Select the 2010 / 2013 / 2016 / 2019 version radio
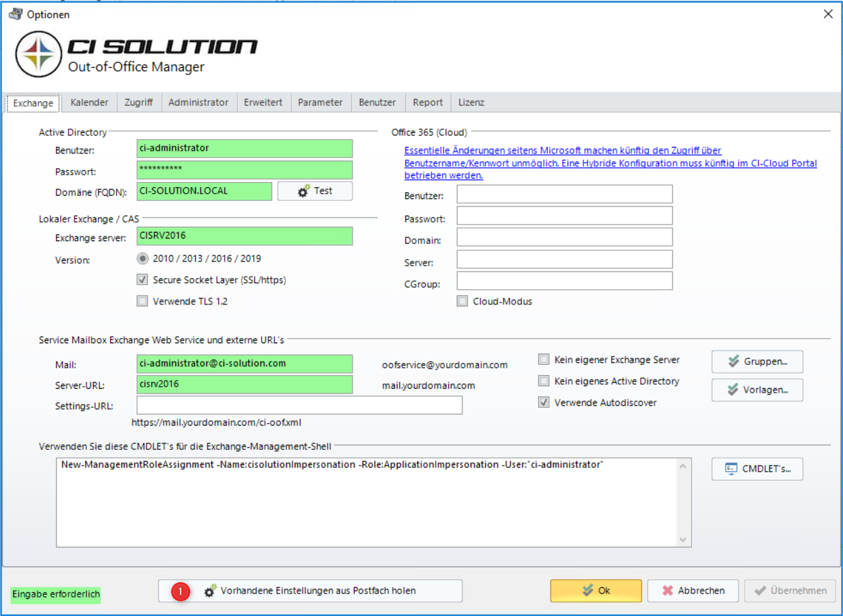This screenshot has width=843, height=616. [x=142, y=259]
